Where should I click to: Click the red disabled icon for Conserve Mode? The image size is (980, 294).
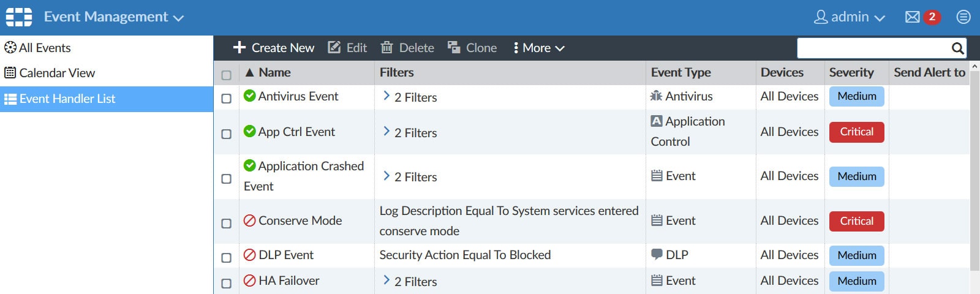[249, 221]
